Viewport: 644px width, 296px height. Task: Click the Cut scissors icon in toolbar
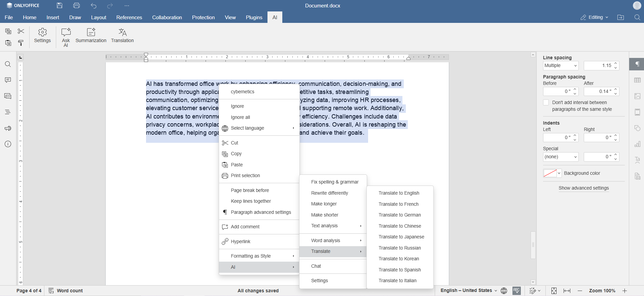point(21,31)
